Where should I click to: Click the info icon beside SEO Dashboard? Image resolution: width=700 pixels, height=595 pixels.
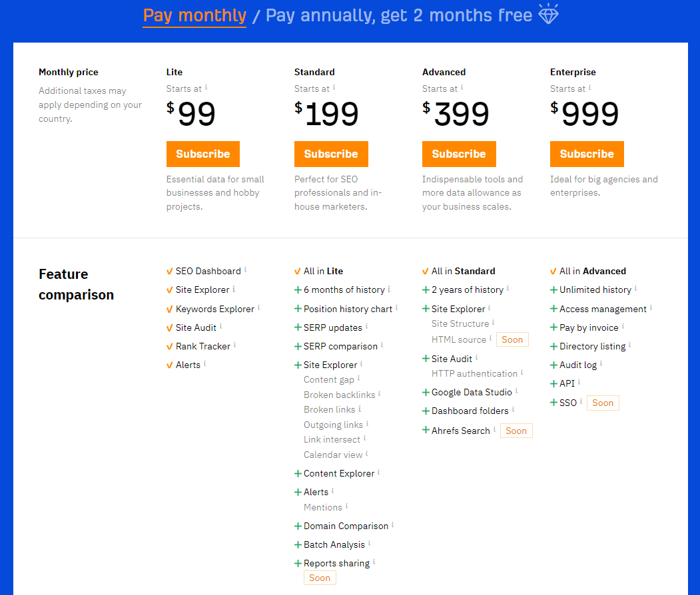tap(245, 270)
